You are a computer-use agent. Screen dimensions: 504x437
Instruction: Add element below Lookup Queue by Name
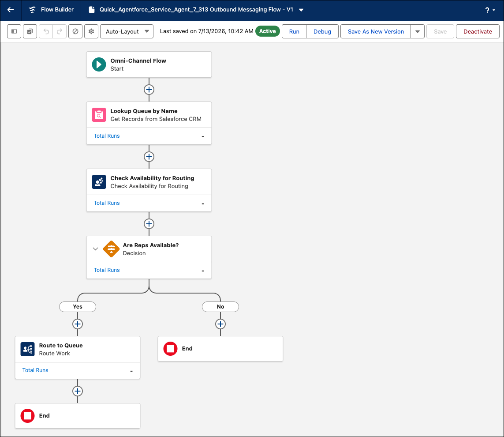click(x=149, y=157)
